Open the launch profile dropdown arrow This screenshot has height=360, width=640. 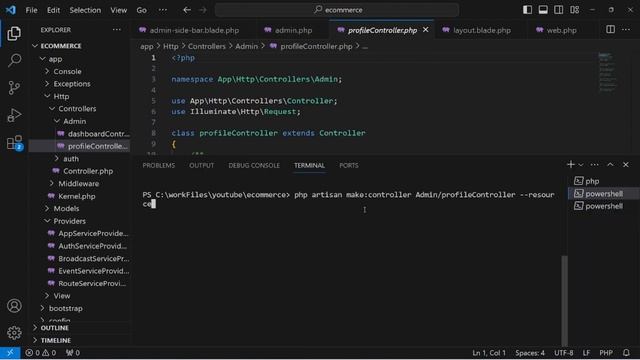pos(581,164)
